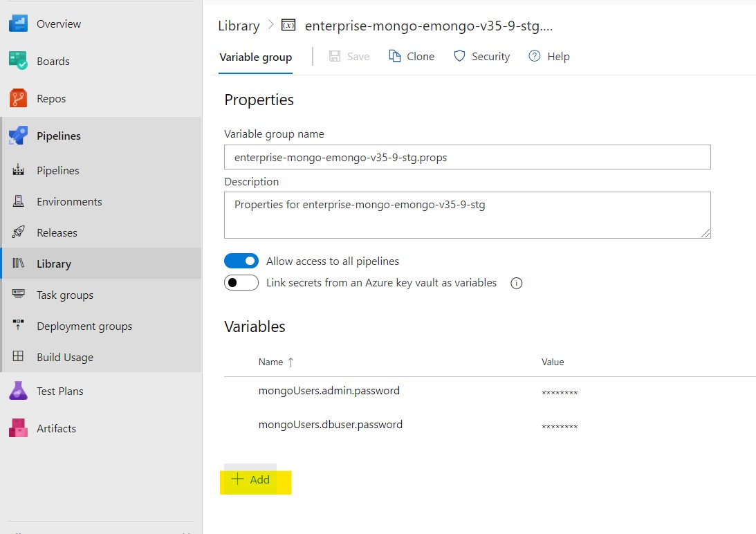This screenshot has height=534, width=756.
Task: Click the Clone toolbar button
Action: (412, 57)
